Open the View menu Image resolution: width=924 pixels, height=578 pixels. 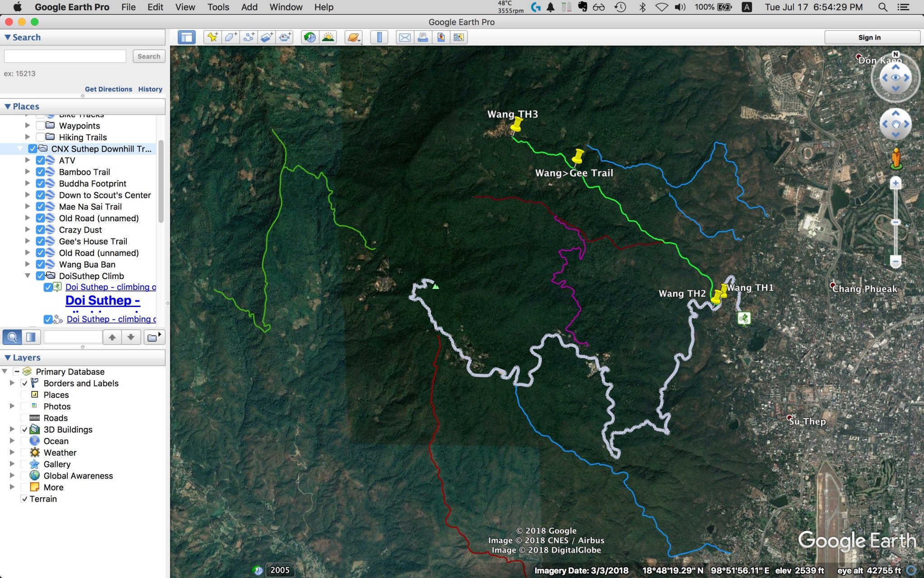tap(185, 7)
